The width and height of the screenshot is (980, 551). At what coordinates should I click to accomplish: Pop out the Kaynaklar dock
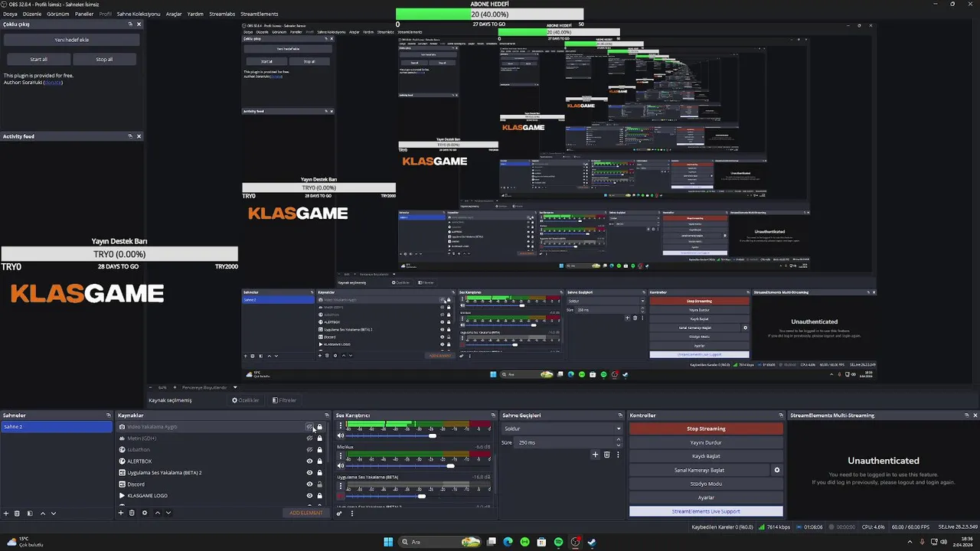[327, 416]
